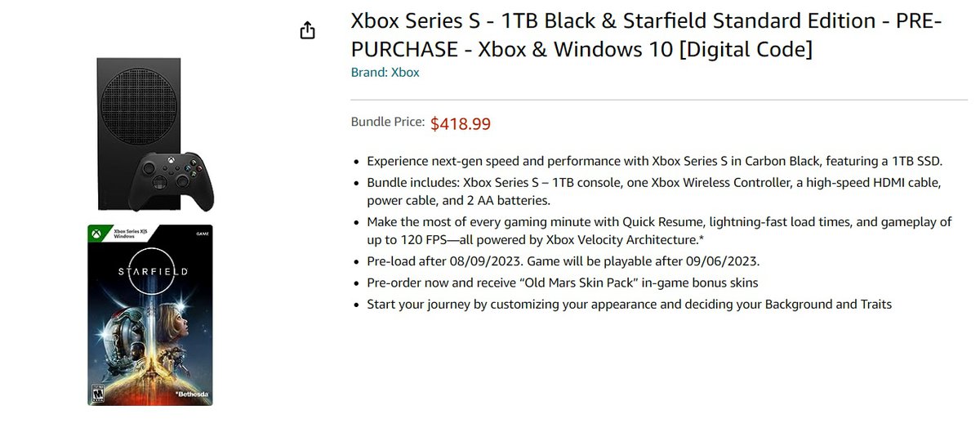Click the Bundle Price label
980x423 pixels.
(x=388, y=122)
